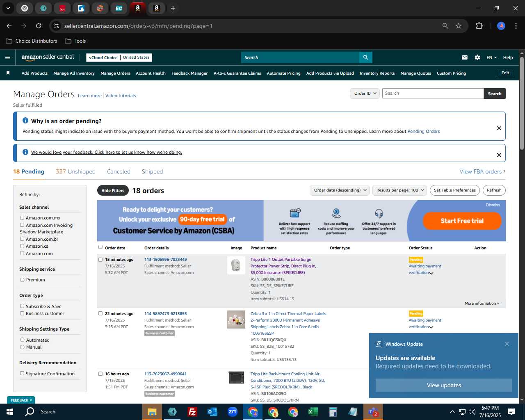This screenshot has width=525, height=420.
Task: Open the browser extensions puzzle icon
Action: pos(479,26)
